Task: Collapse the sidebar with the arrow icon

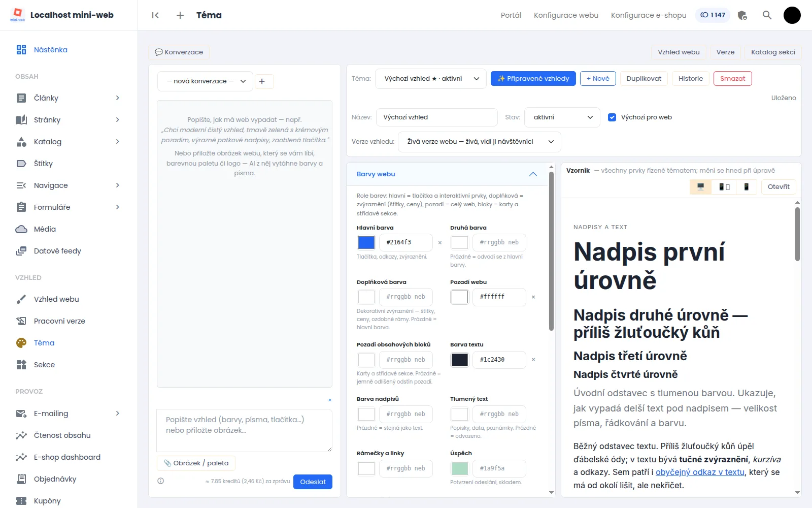Action: click(155, 15)
